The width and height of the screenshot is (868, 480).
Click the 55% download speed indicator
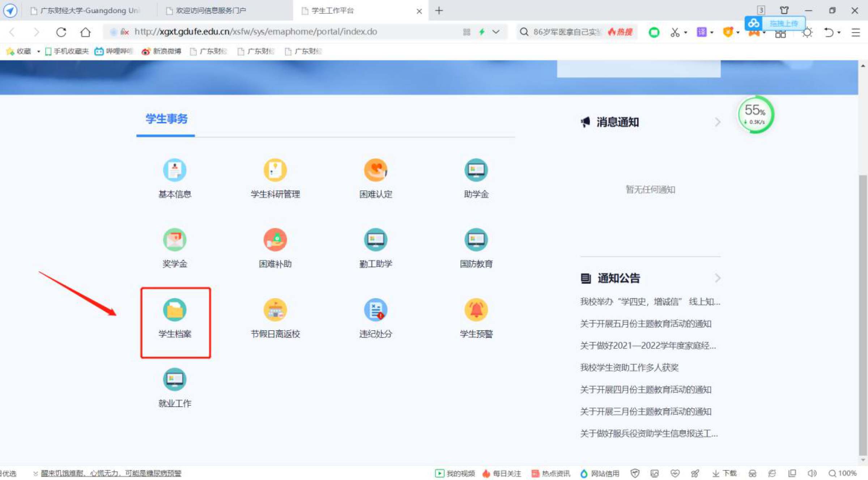755,114
